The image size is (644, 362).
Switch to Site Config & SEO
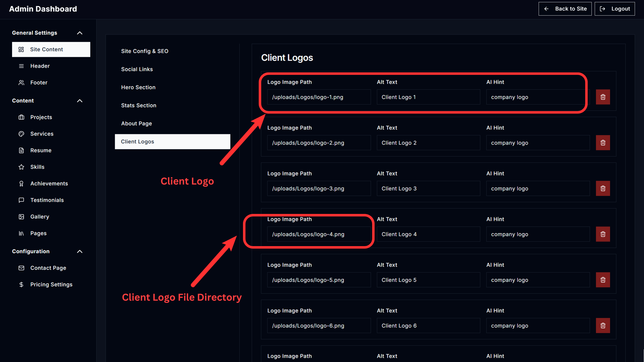[x=145, y=51]
